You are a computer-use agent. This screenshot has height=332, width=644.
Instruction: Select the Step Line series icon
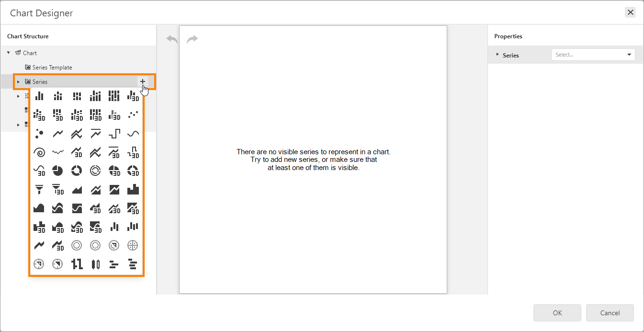(x=114, y=134)
